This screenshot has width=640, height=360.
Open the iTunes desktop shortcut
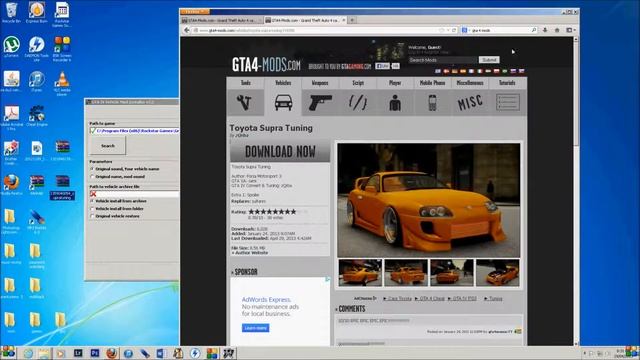point(36,82)
